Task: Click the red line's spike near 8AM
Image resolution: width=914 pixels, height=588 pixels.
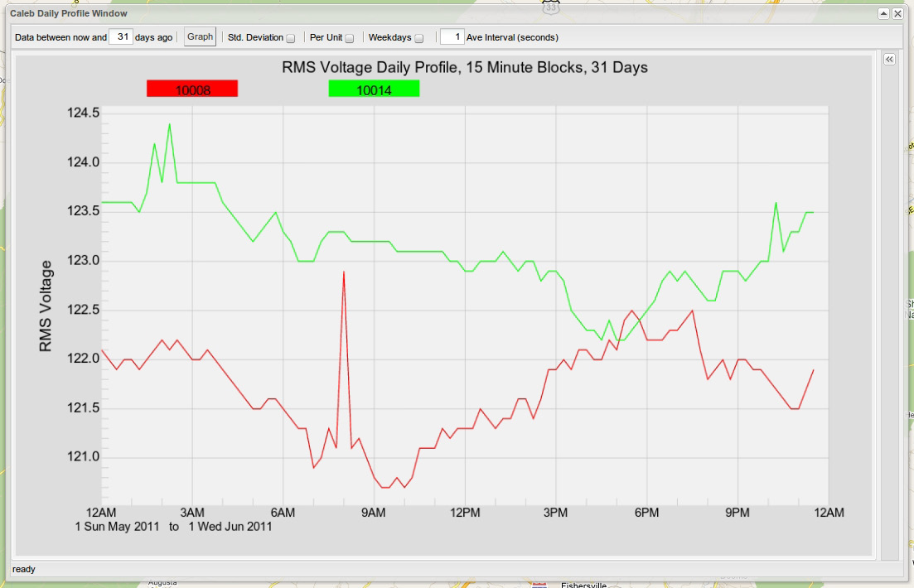Action: [343, 272]
